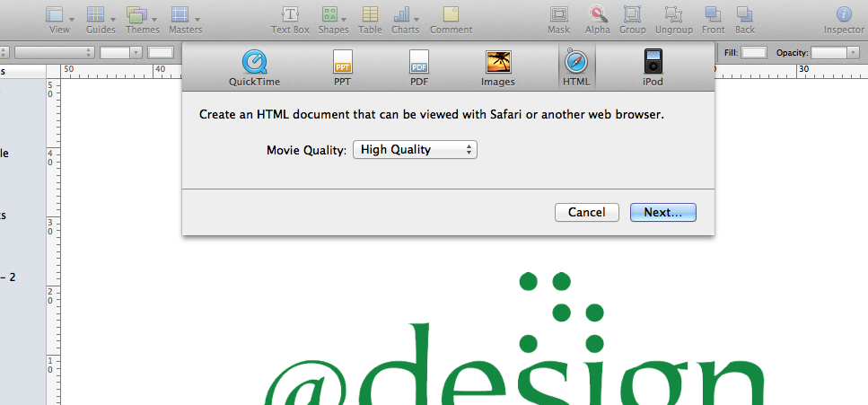Choose iPod export option
The image size is (868, 405).
[653, 68]
